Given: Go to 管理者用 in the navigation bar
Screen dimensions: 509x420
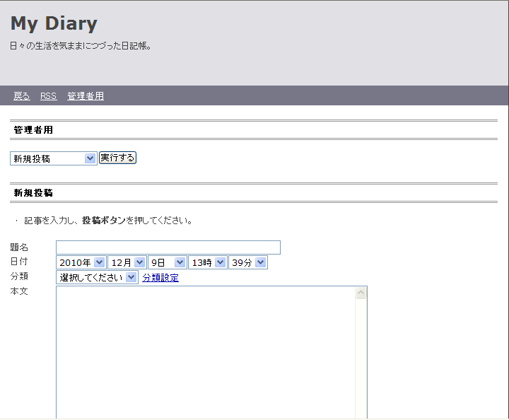Looking at the screenshot, I should 86,96.
